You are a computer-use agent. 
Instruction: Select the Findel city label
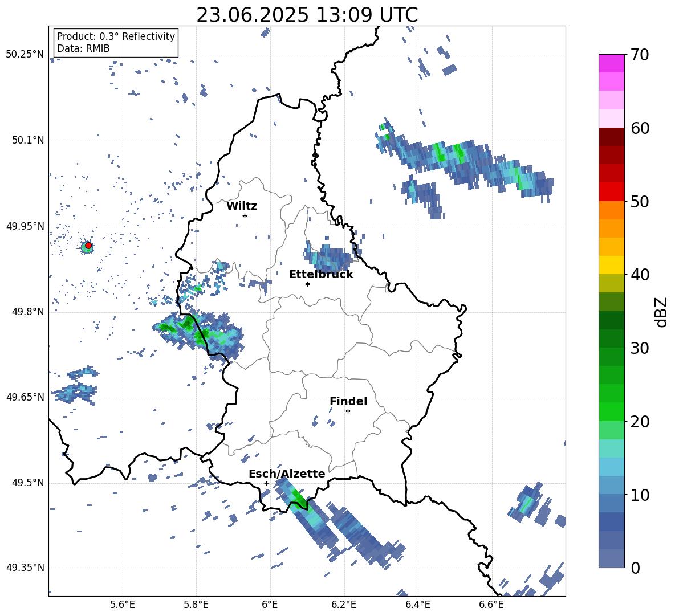[x=348, y=401]
